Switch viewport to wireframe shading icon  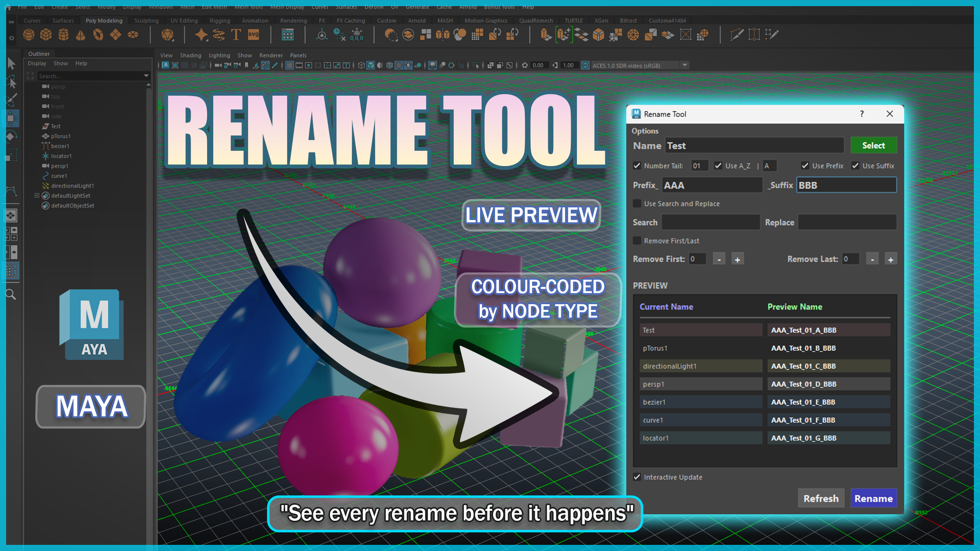pyautogui.click(x=361, y=65)
